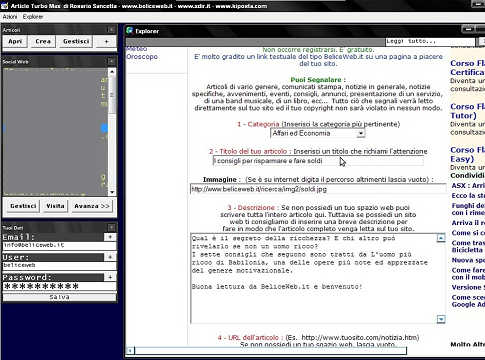Open the Nuova spe... link
Screen dimensions: 485x360
point(468,260)
